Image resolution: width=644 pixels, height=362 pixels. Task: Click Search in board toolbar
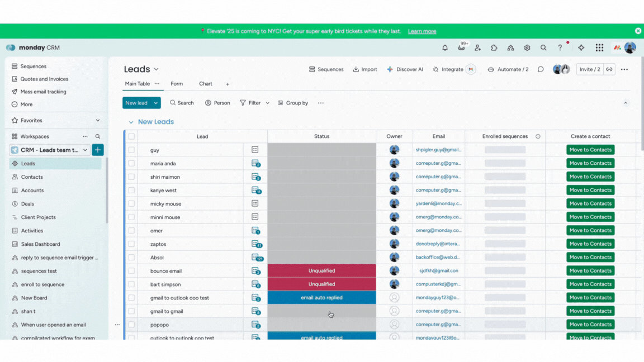182,103
